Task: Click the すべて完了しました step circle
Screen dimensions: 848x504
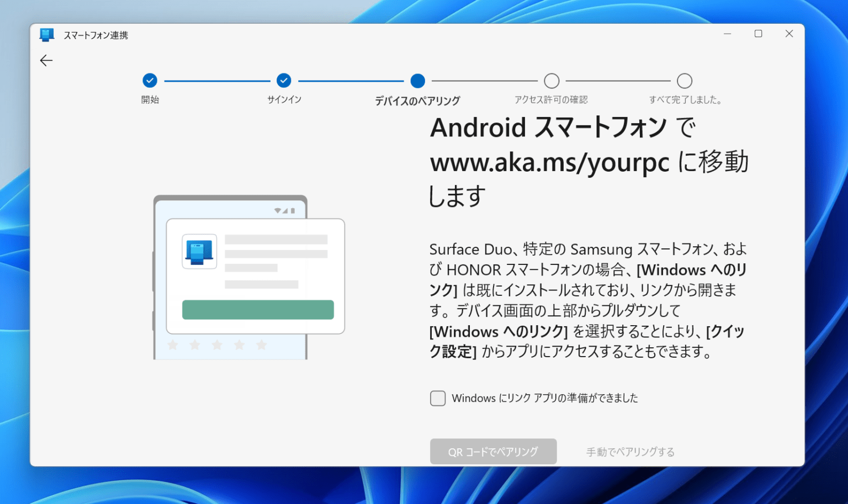Action: pos(685,81)
